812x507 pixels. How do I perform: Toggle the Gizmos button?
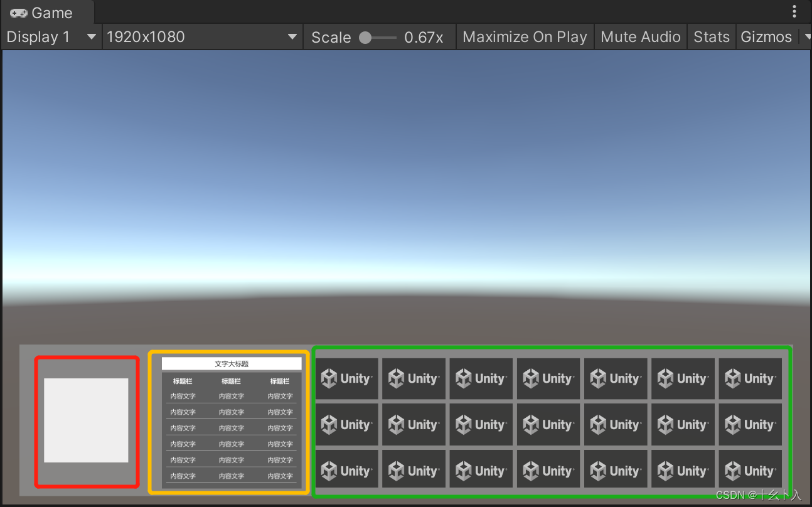tap(766, 37)
